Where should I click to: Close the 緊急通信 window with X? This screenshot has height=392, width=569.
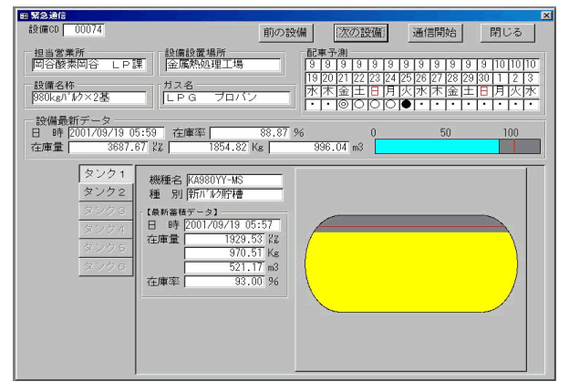546,15
